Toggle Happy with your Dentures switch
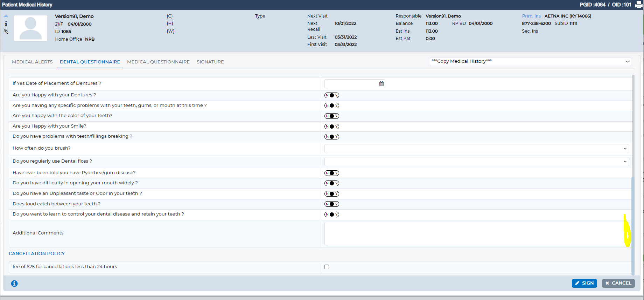This screenshot has height=300, width=644. (332, 95)
